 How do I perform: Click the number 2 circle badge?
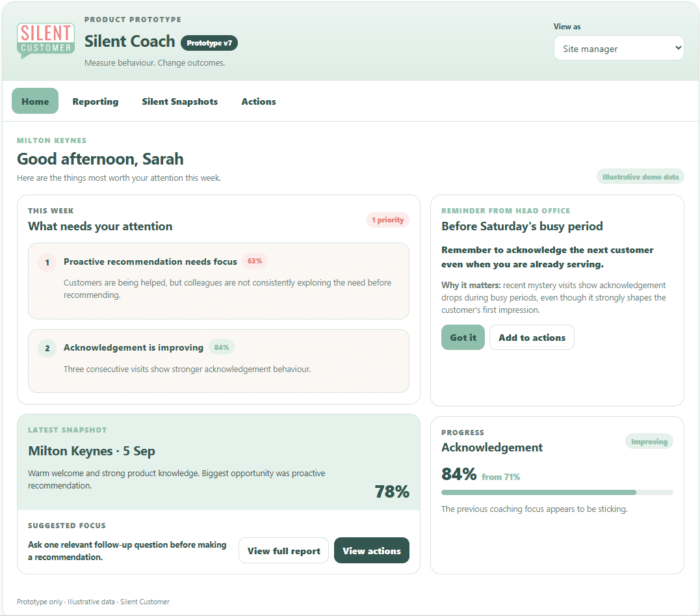[47, 349]
